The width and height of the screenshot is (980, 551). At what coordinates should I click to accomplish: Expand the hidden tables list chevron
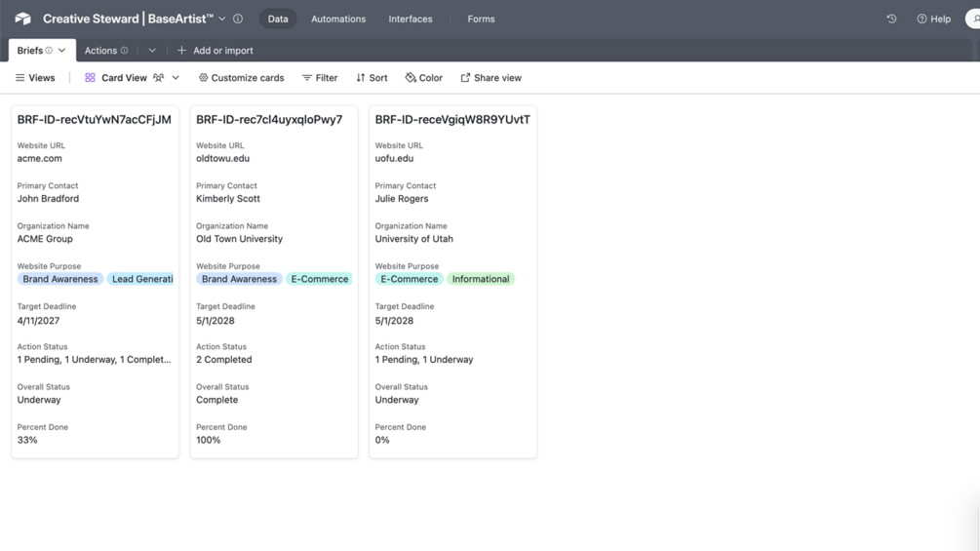(152, 51)
